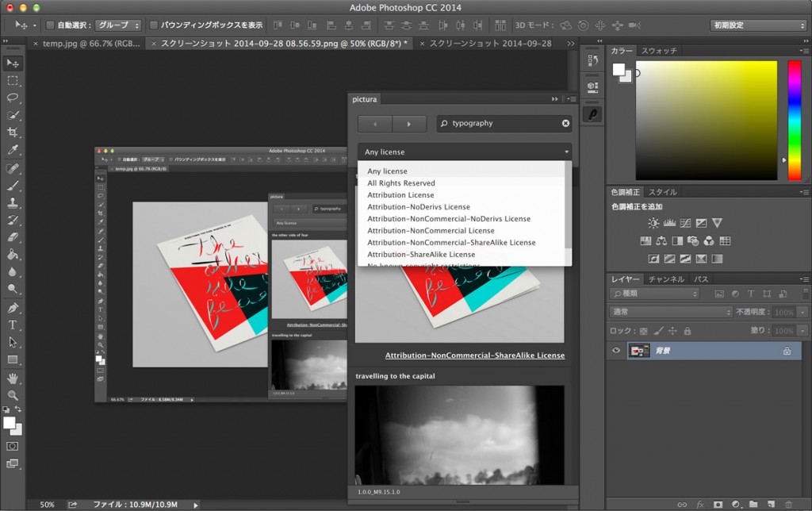Select the Paint Bucket tool
This screenshot has width=812, height=511.
(13, 254)
